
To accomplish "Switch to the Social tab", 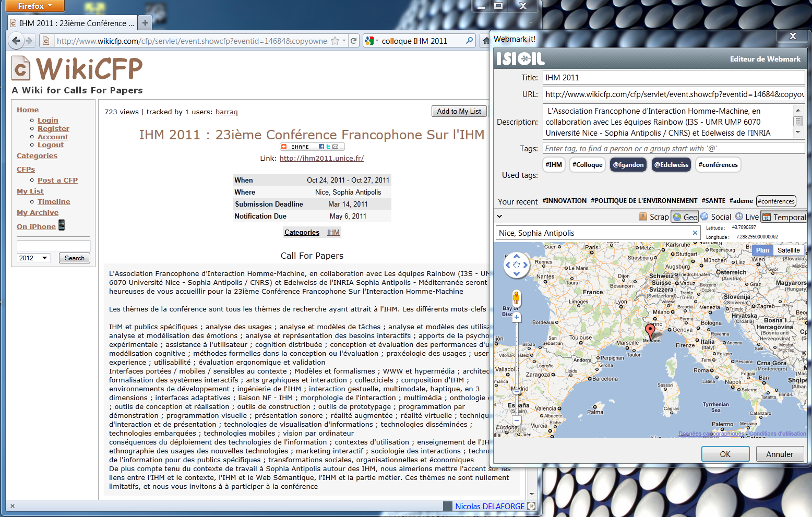I will pyautogui.click(x=715, y=217).
